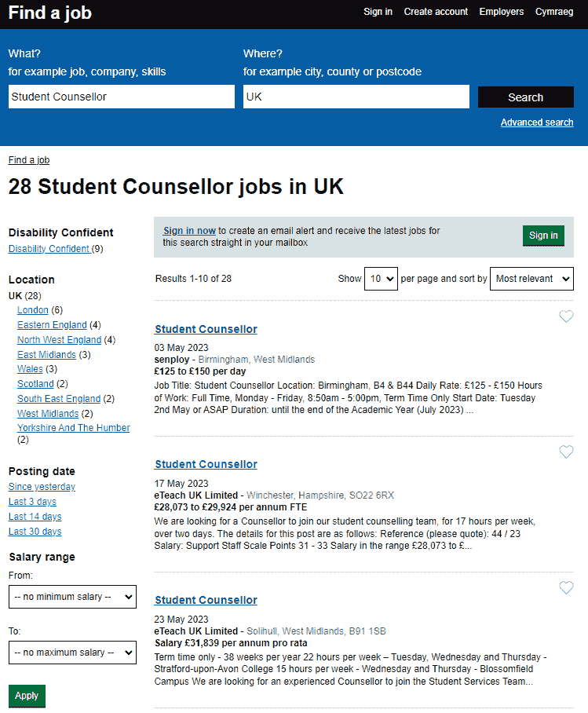Expand the Most relevant sort dropdown
This screenshot has height=713, width=588.
(x=531, y=279)
